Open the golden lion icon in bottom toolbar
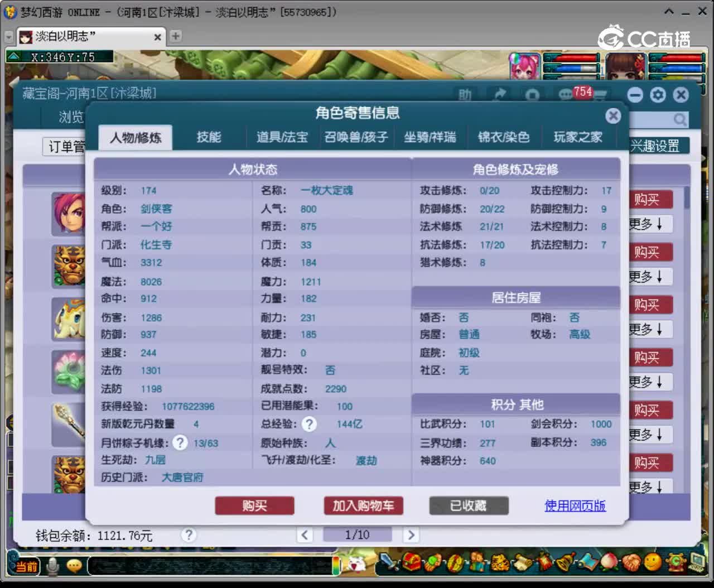Image resolution: width=714 pixels, height=588 pixels. pos(500,563)
